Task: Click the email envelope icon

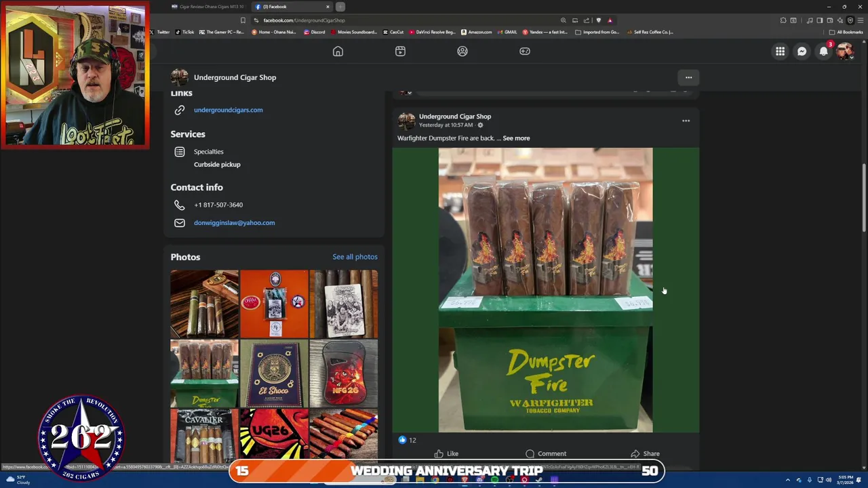Action: 180,222
